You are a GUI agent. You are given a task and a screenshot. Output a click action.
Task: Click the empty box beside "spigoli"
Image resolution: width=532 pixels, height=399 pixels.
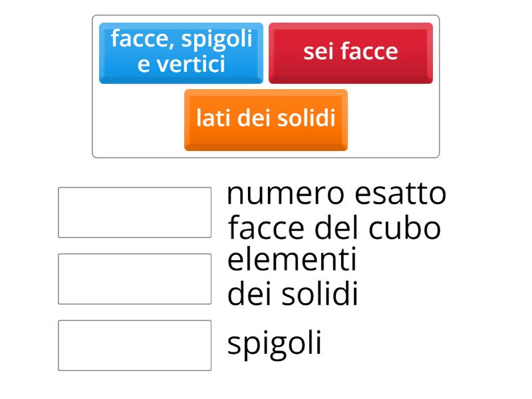pyautogui.click(x=134, y=344)
